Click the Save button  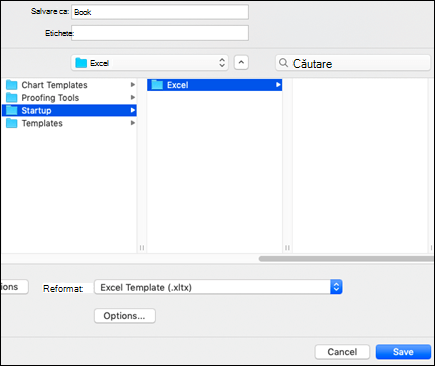click(403, 352)
